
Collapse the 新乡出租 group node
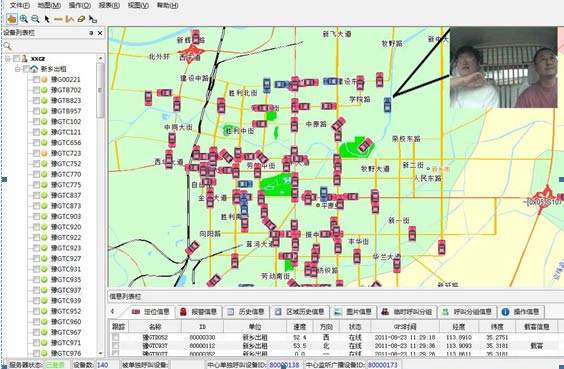click(x=17, y=69)
